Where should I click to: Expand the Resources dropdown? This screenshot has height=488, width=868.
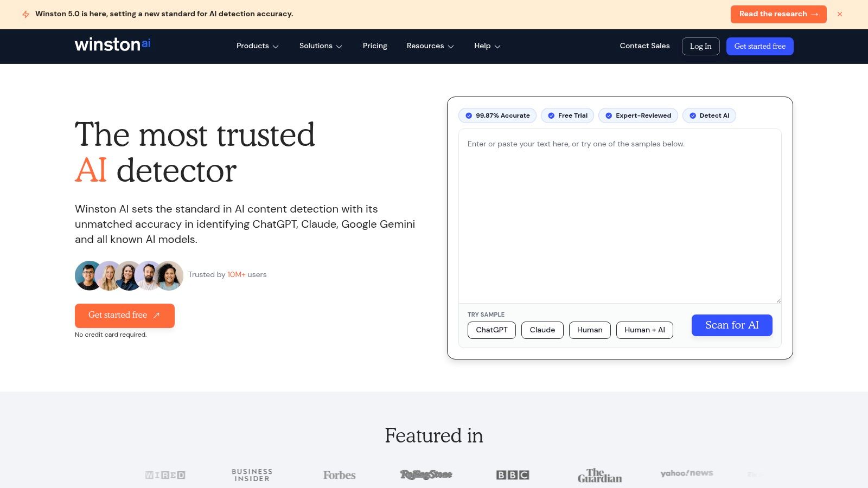pos(430,46)
